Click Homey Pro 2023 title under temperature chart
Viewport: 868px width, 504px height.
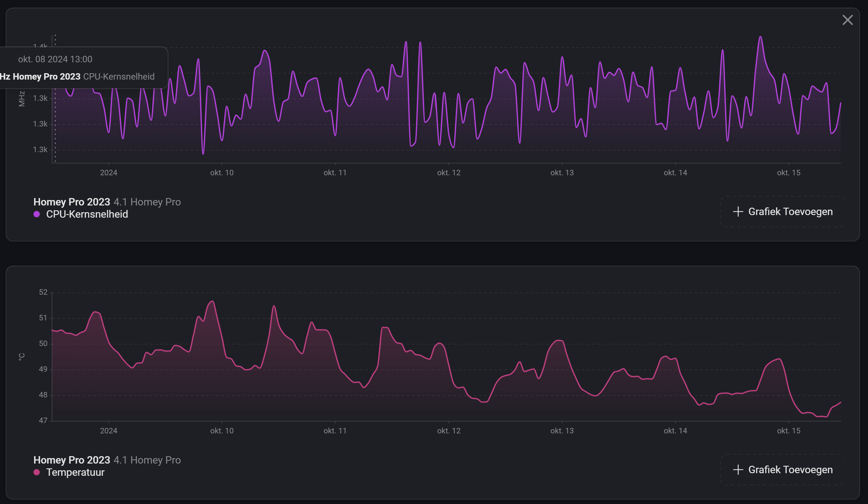pos(72,460)
